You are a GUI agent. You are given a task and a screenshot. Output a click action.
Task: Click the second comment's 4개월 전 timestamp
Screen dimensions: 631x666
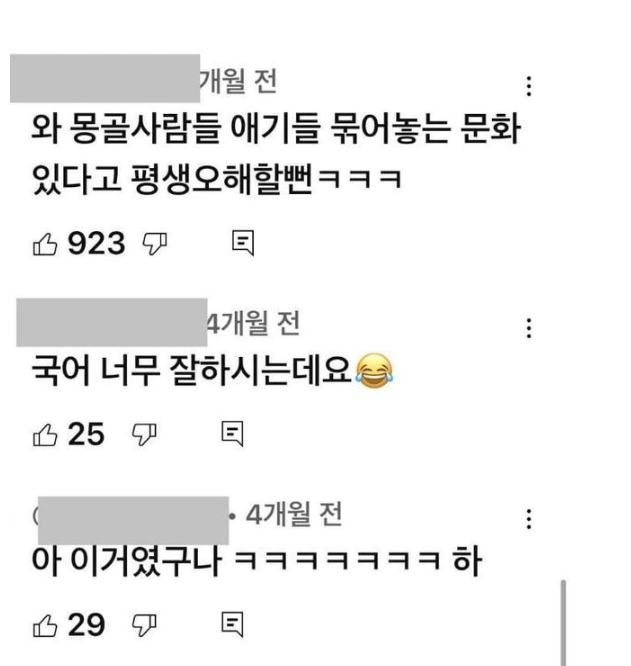pyautogui.click(x=254, y=323)
